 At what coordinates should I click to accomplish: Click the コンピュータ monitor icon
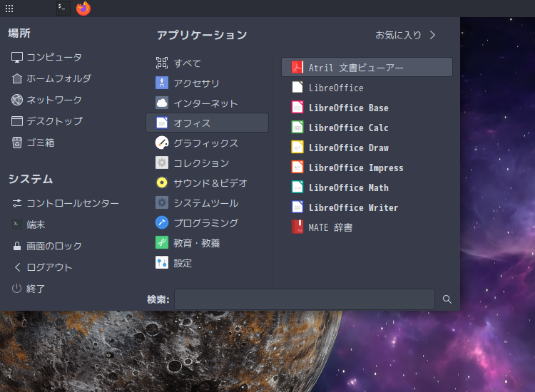coord(17,57)
